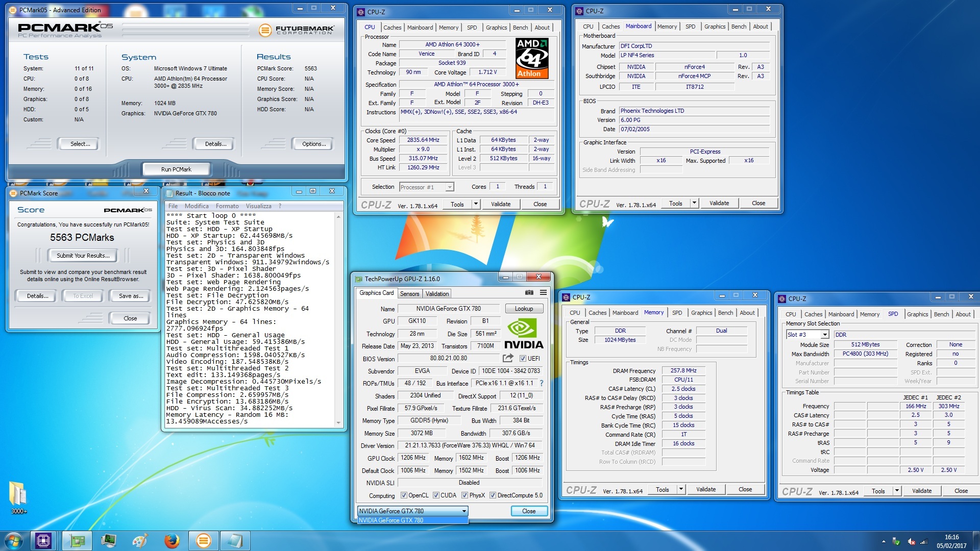Click the muted volume tray icon

tap(912, 542)
